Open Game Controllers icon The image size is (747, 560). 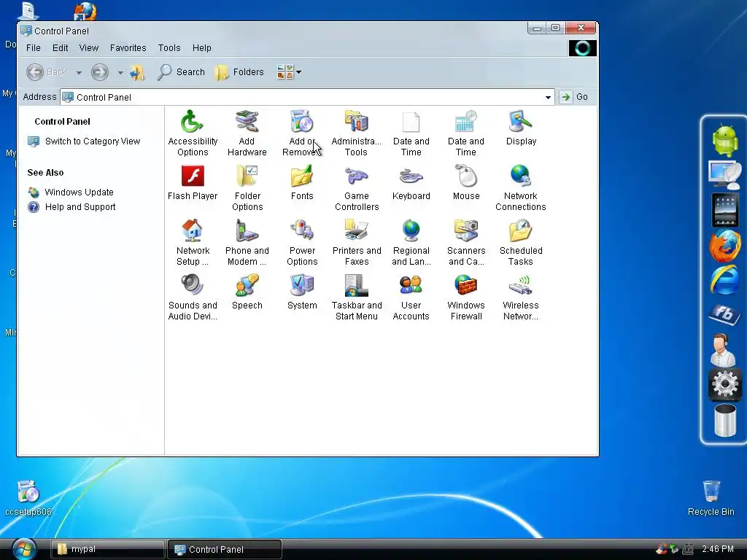pyautogui.click(x=356, y=176)
